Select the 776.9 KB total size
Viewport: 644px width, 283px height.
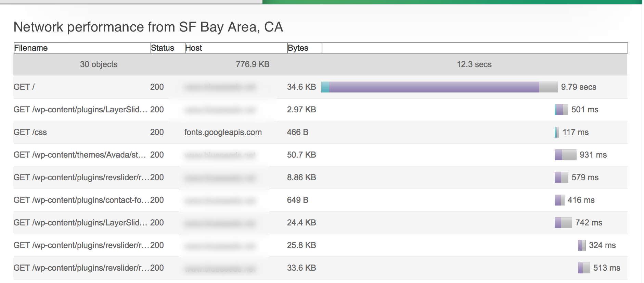253,64
